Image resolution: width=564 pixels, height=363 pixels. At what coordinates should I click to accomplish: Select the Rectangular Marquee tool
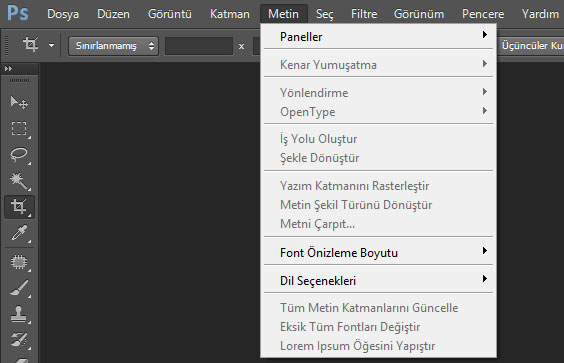click(x=19, y=128)
